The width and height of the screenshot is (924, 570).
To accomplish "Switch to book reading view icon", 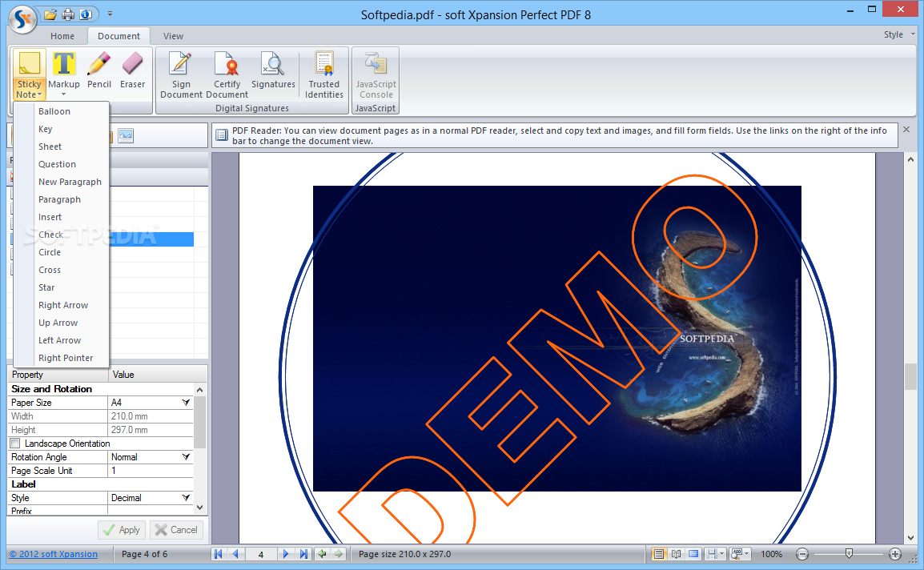I will pos(677,554).
